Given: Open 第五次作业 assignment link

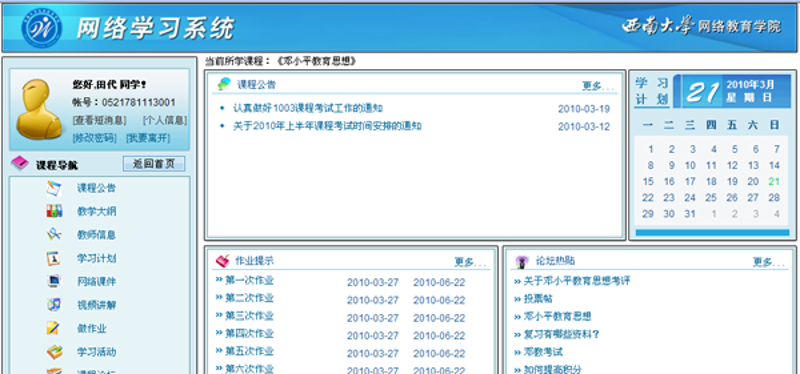Looking at the screenshot, I should point(249,351).
